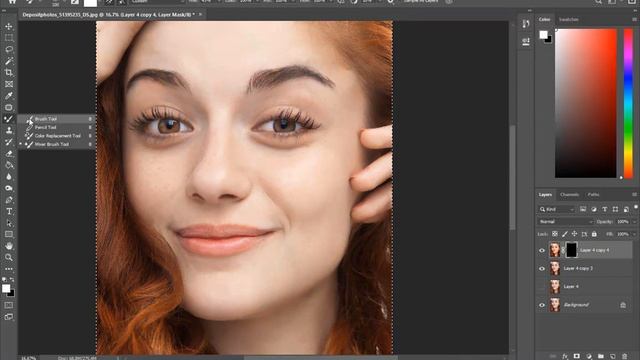Viewport: 640px width, 360px height.
Task: Add a layer mask button
Action: (x=577, y=356)
